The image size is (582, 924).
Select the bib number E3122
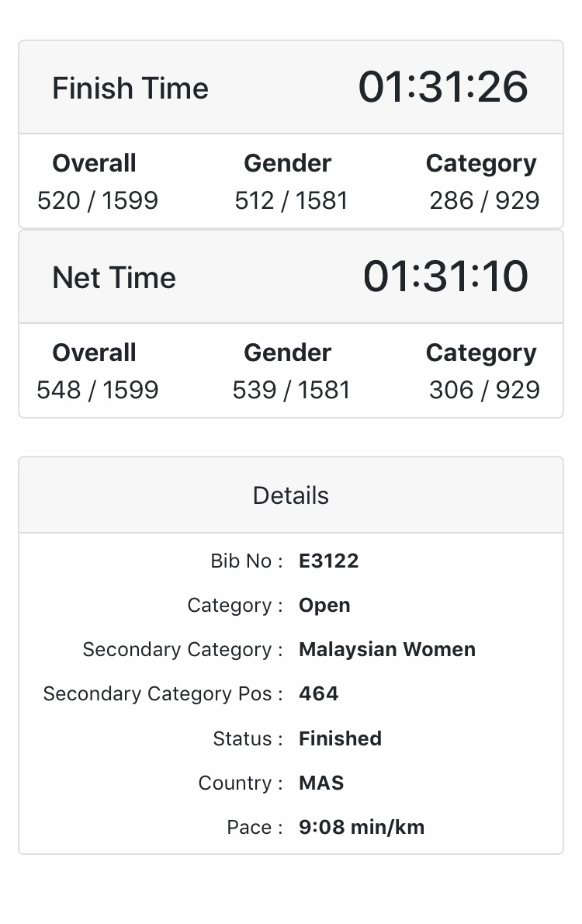click(329, 561)
